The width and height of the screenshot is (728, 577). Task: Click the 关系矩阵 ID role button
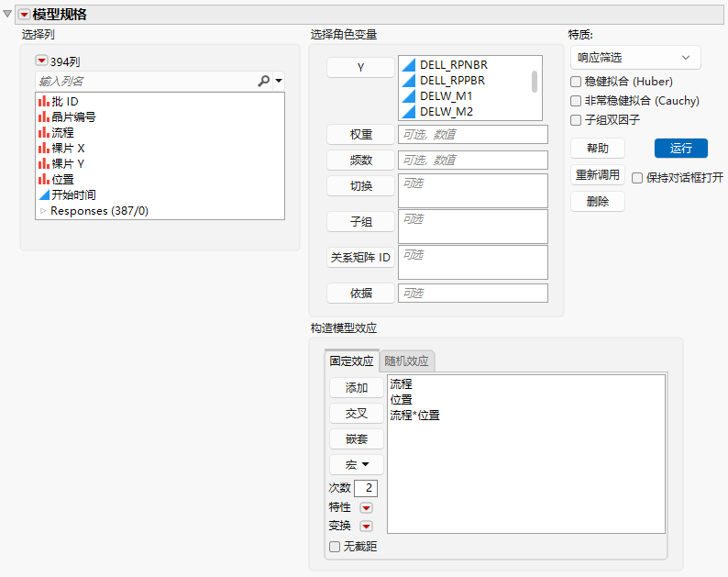coord(360,258)
